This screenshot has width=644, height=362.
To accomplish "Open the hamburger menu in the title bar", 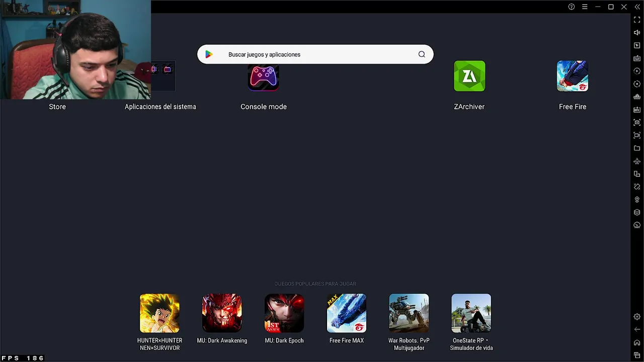I will [x=585, y=7].
